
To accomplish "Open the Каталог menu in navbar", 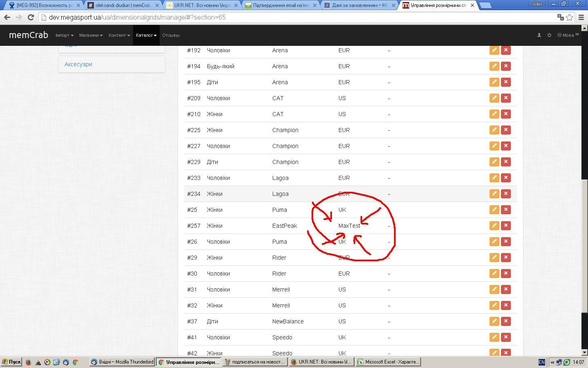I will point(146,35).
